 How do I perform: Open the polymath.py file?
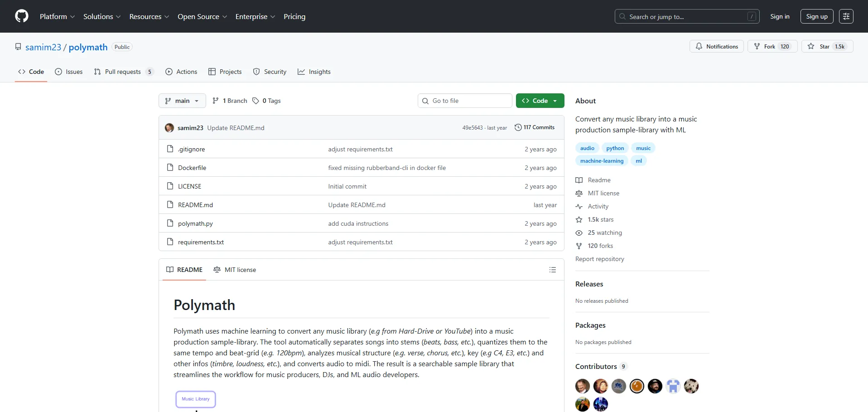[x=195, y=223]
